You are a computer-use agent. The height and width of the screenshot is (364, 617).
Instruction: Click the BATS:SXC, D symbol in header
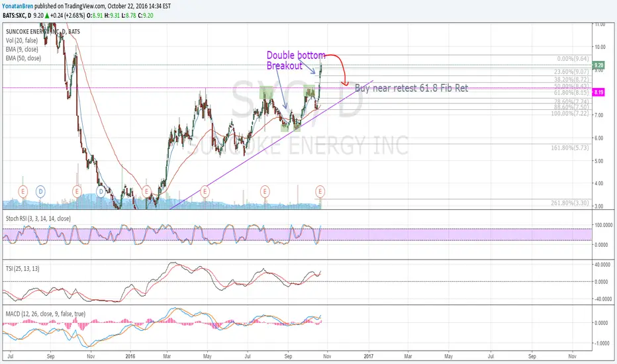pos(17,16)
